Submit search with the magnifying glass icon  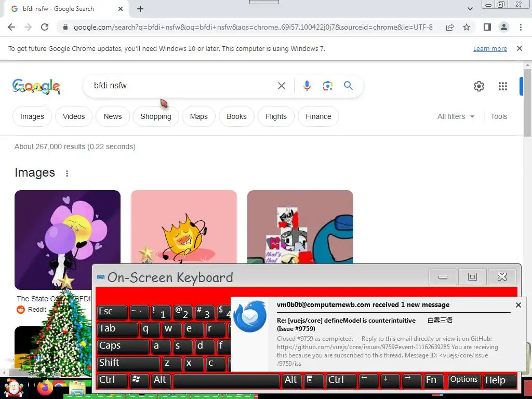[349, 86]
